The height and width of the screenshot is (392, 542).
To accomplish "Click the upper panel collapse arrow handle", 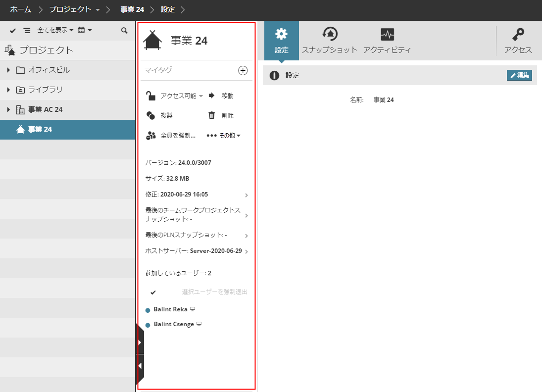I will [140, 343].
